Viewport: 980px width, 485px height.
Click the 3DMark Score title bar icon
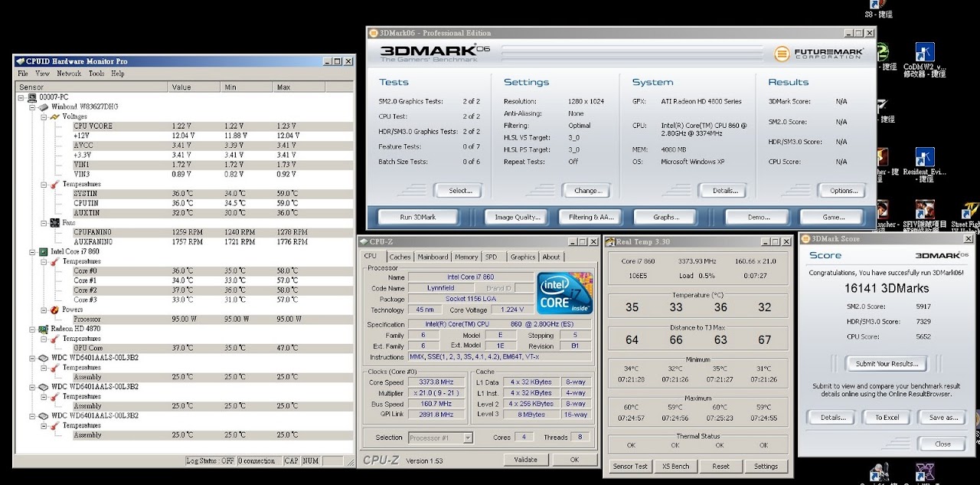click(x=806, y=238)
